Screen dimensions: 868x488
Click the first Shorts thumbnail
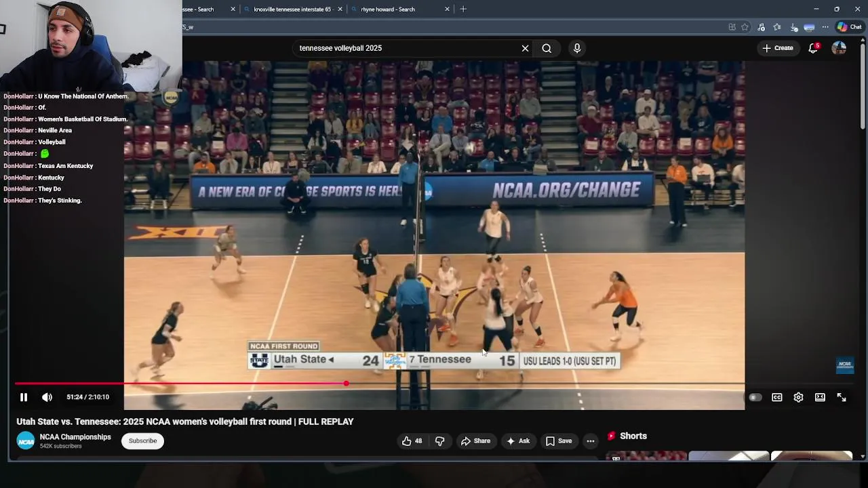click(x=646, y=455)
